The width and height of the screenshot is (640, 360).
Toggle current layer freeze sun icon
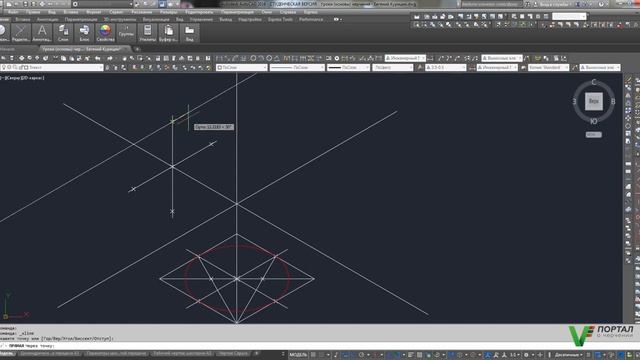(x=9, y=67)
